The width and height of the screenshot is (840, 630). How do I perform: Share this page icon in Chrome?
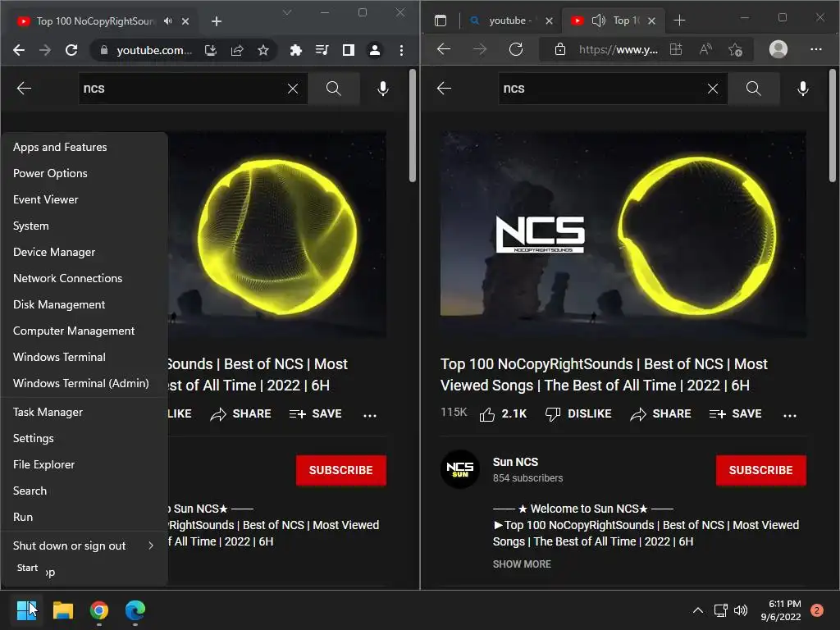coord(237,50)
